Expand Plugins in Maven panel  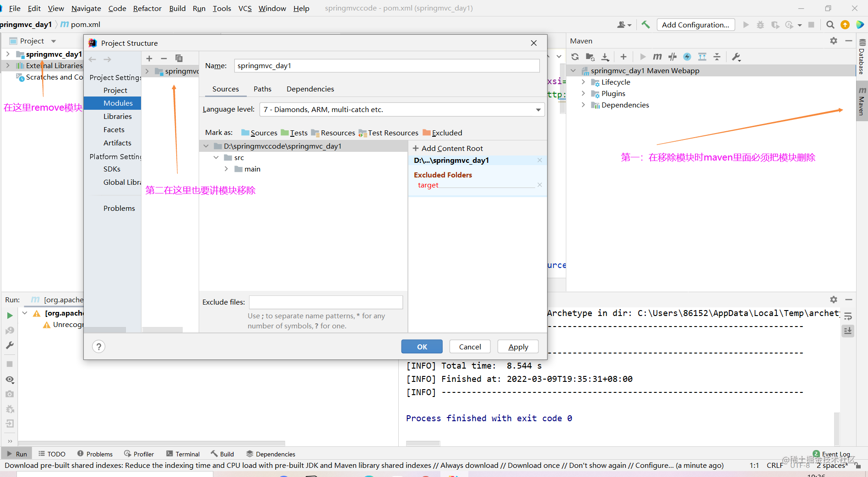pyautogui.click(x=583, y=93)
